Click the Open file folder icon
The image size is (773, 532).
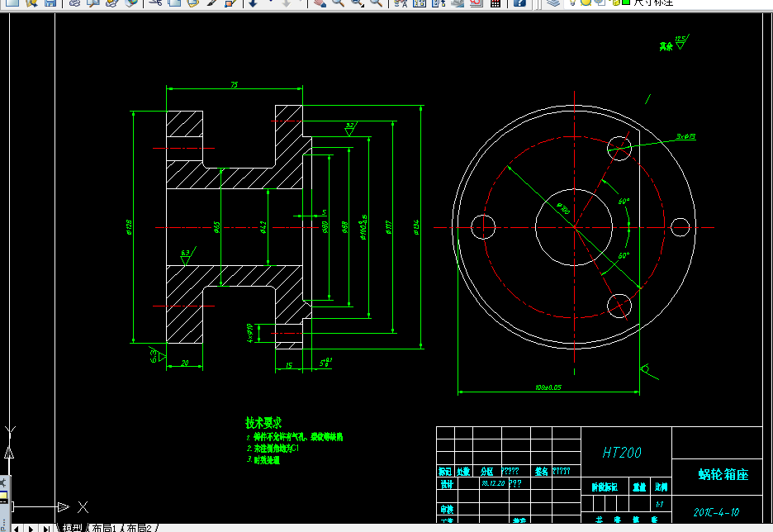pyautogui.click(x=31, y=2)
